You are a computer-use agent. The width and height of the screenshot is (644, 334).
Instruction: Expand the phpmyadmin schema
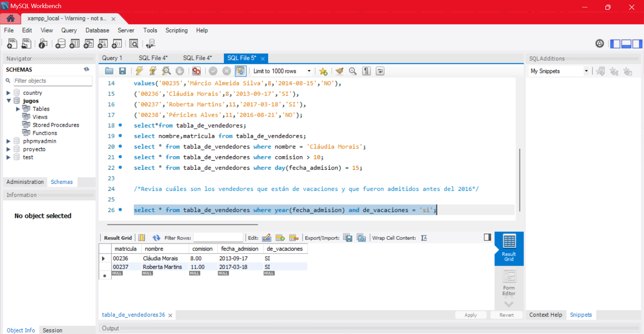8,141
